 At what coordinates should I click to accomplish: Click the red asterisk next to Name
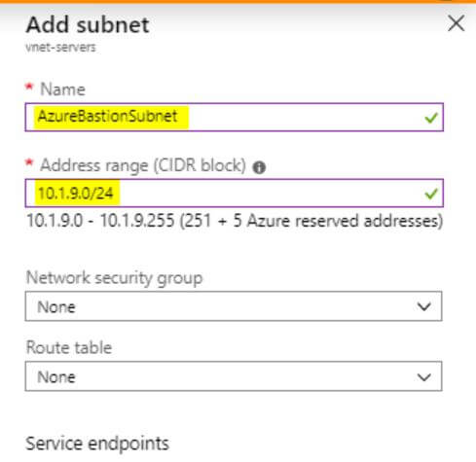[29, 87]
